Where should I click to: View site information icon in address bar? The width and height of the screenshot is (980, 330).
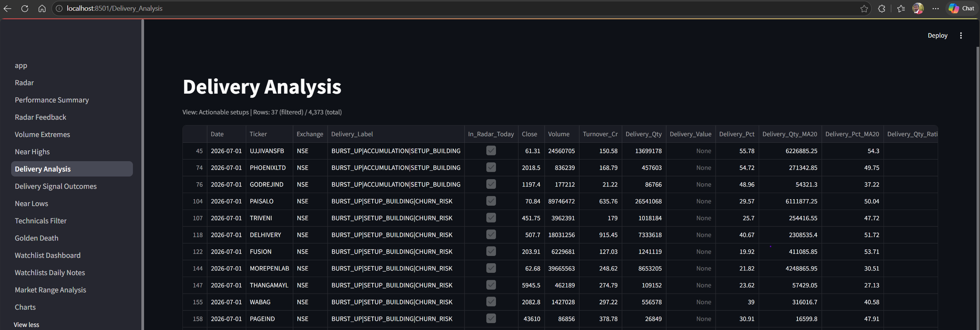pyautogui.click(x=59, y=8)
